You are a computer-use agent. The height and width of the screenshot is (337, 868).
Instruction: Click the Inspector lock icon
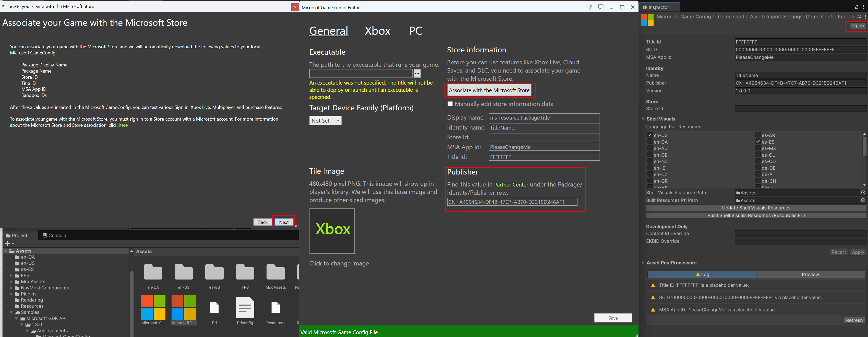tap(856, 7)
